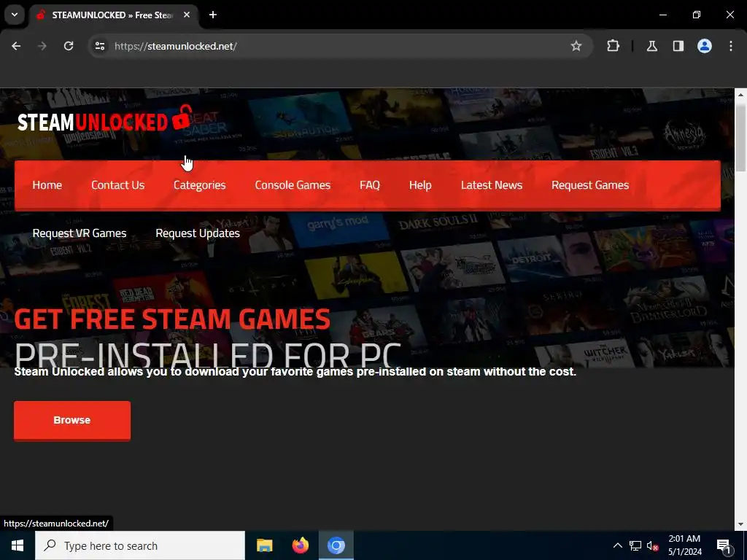Open the network status tray icon
The width and height of the screenshot is (747, 560).
click(x=635, y=545)
